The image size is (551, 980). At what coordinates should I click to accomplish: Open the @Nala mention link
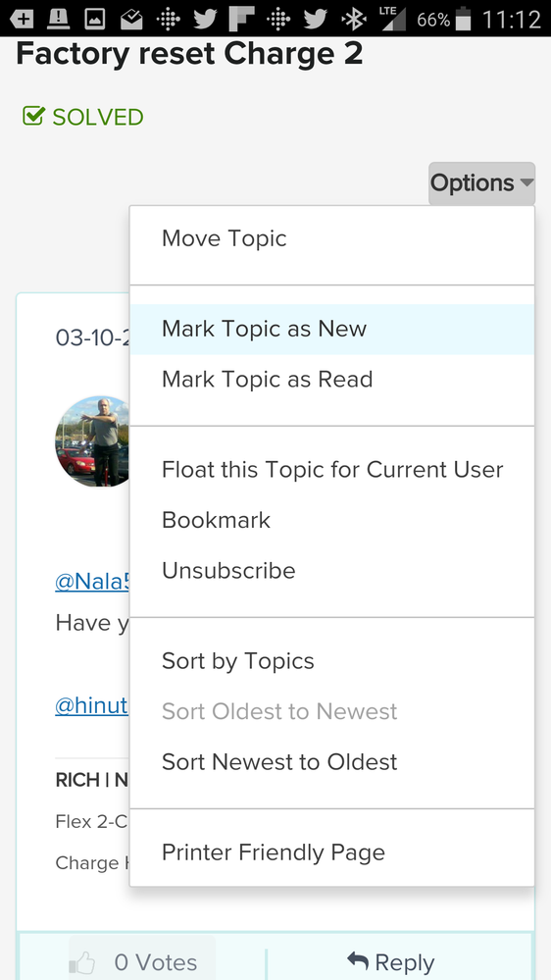[92, 582]
